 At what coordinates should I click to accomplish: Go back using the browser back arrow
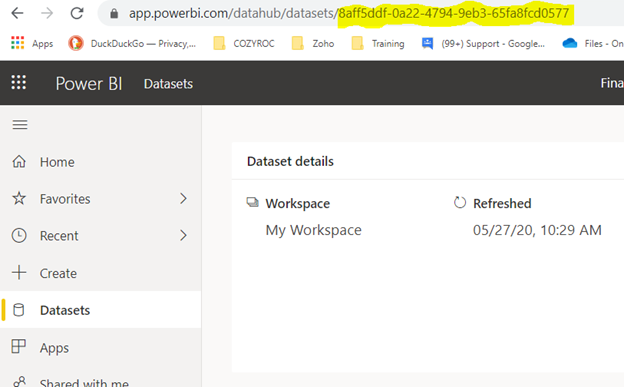pos(17,13)
